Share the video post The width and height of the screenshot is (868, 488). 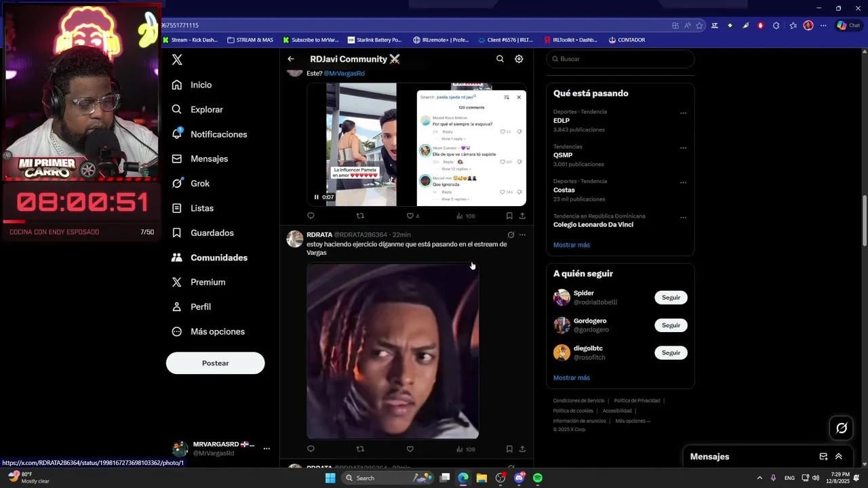tap(522, 216)
